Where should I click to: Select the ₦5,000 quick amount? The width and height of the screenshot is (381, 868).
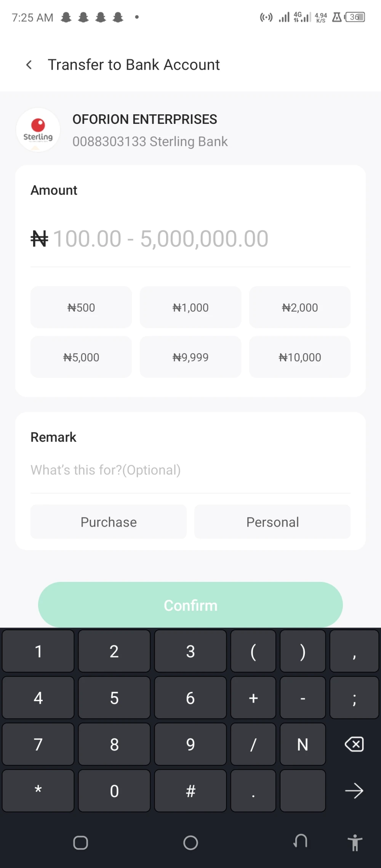click(81, 357)
